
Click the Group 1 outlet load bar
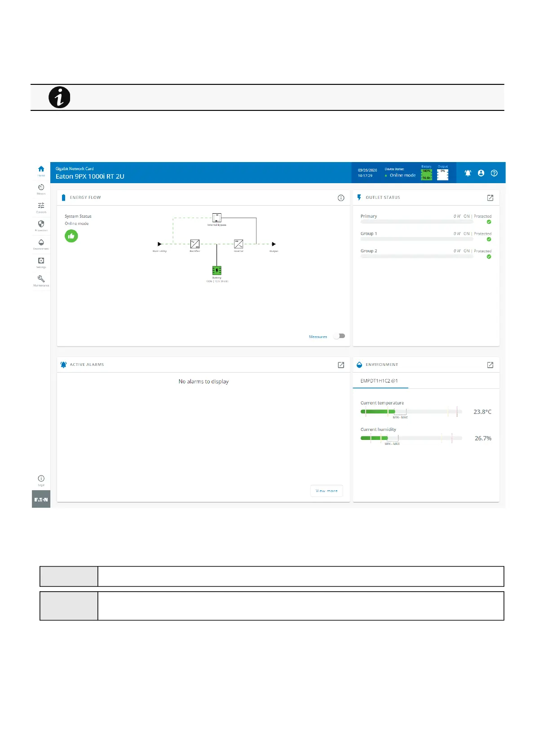417,239
